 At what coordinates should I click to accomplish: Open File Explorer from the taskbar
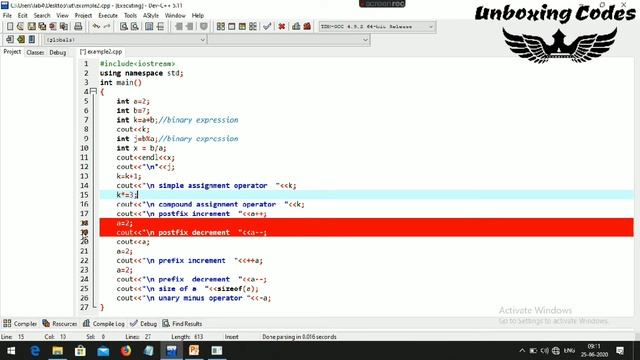(x=58, y=351)
